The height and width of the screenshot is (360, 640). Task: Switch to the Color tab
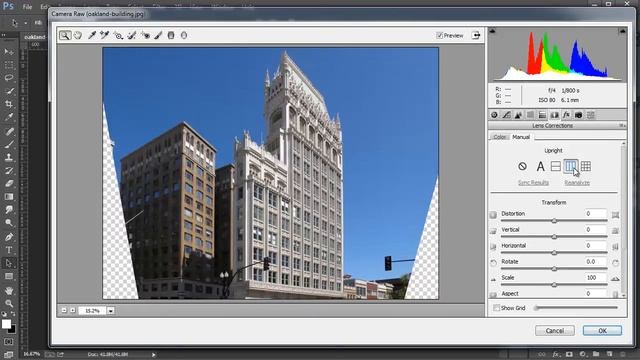click(500, 137)
